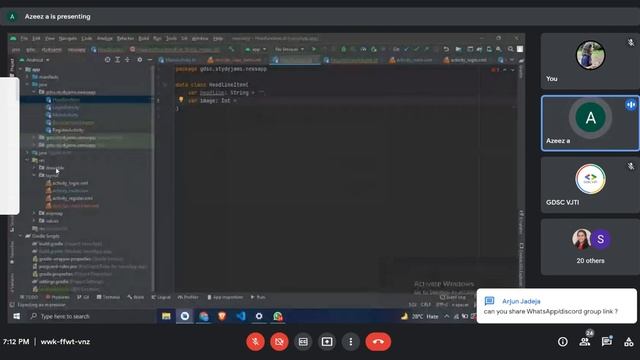Open the Tools menu
This screenshot has width=640, height=360.
click(171, 38)
